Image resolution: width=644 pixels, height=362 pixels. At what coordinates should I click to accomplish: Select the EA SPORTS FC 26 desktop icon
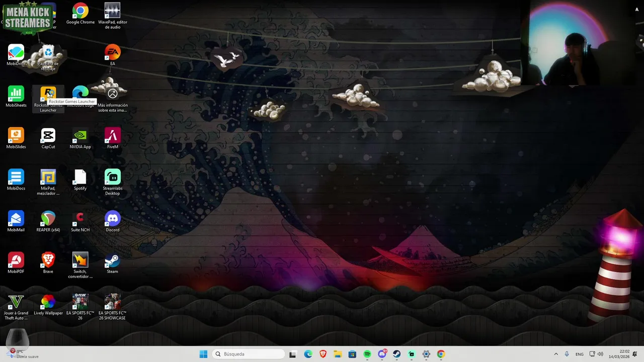click(80, 307)
